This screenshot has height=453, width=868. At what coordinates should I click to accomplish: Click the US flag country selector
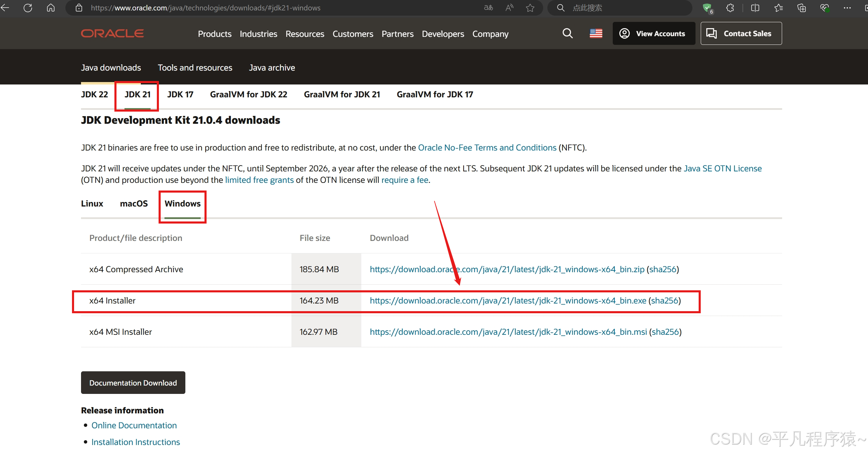click(x=596, y=33)
